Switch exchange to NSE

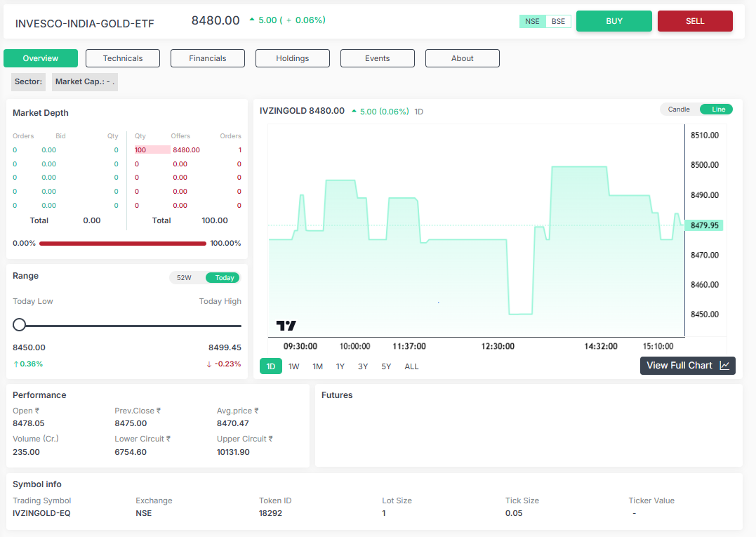coord(532,21)
